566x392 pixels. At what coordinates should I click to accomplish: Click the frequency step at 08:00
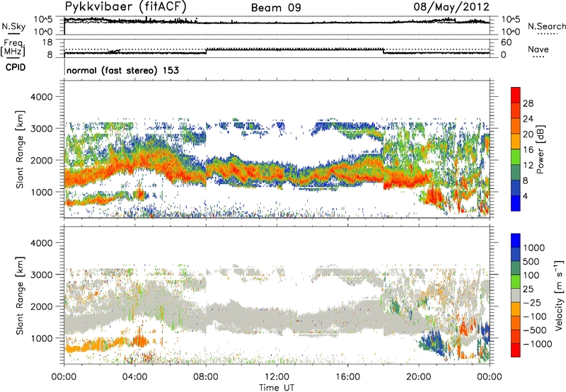pyautogui.click(x=206, y=51)
